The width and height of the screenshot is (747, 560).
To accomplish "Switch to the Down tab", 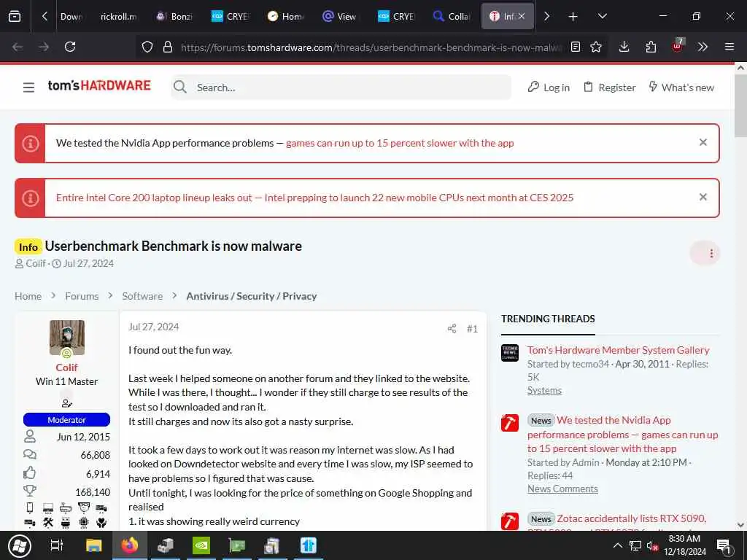I will [x=71, y=16].
